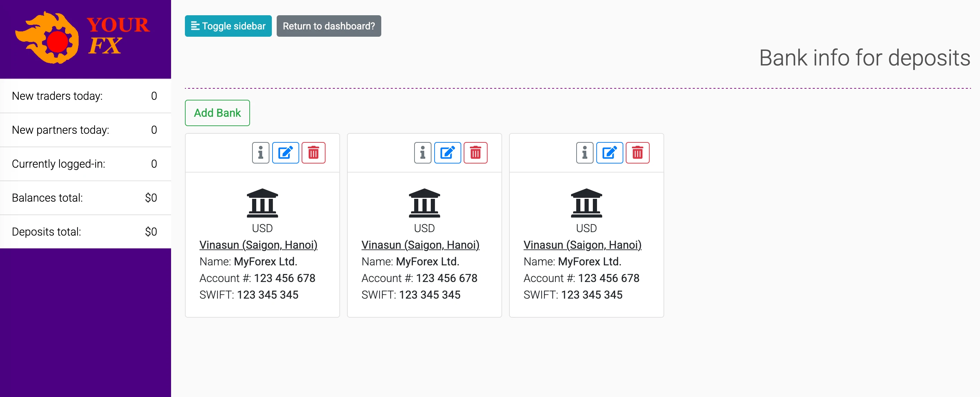The width and height of the screenshot is (980, 397).
Task: Delete the first bank entry
Action: [x=313, y=153]
